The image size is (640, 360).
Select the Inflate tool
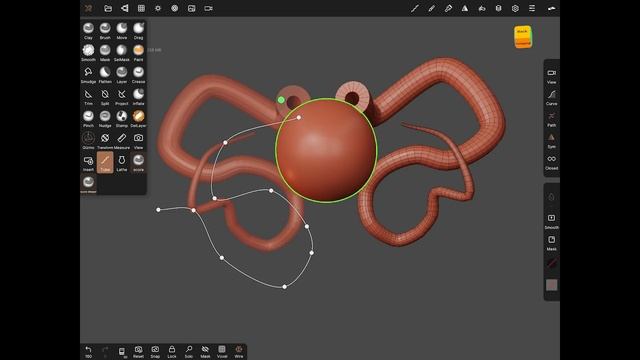point(138,97)
